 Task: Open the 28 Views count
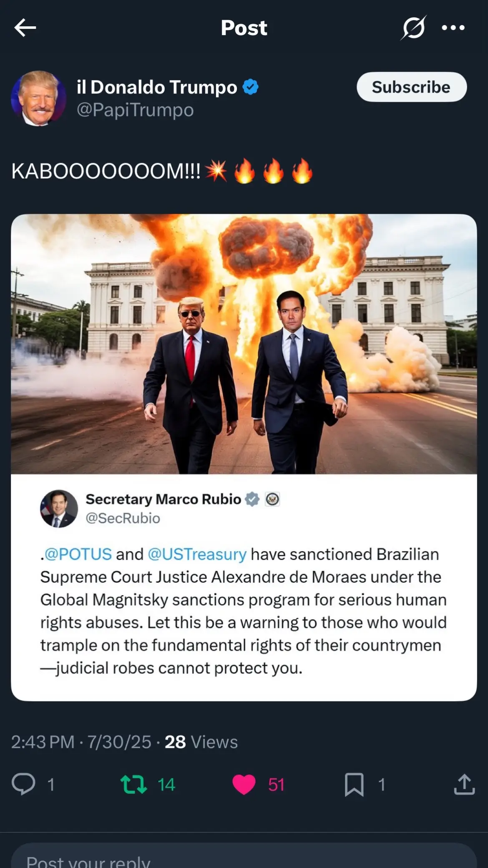pos(201,742)
